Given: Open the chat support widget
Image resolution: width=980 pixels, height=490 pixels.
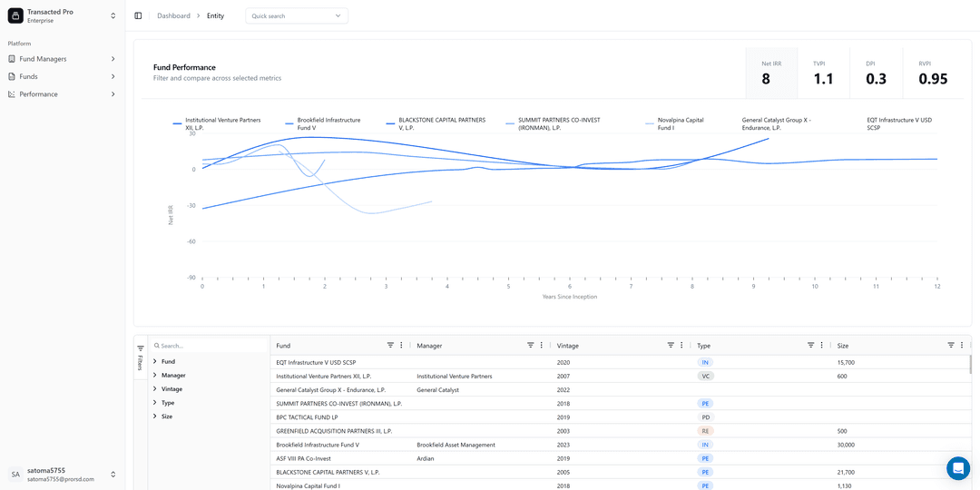Looking at the screenshot, I should click(x=958, y=468).
